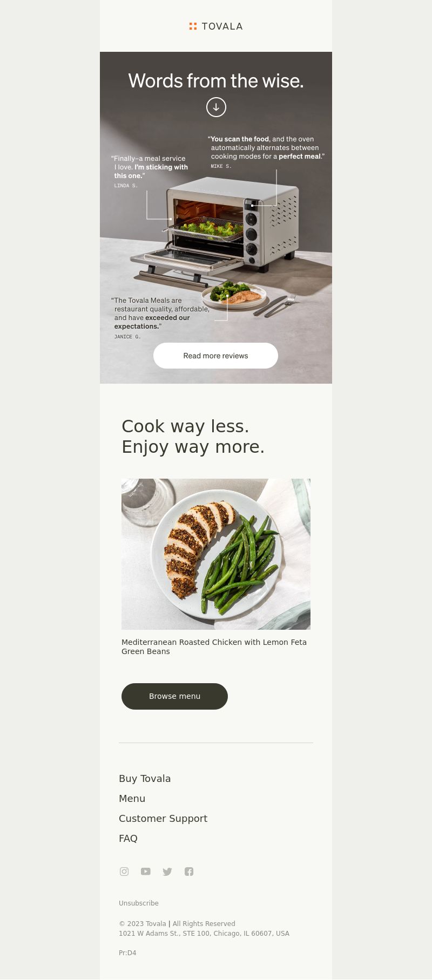Open the YouTube icon in footer
Screen dimensions: 432x980
point(146,872)
